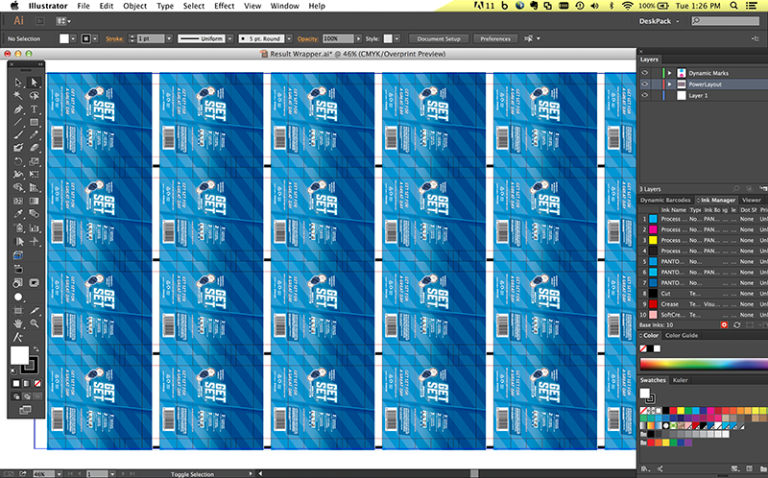Screen dimensions: 768x478
Task: Click the Preferences button
Action: pos(495,39)
